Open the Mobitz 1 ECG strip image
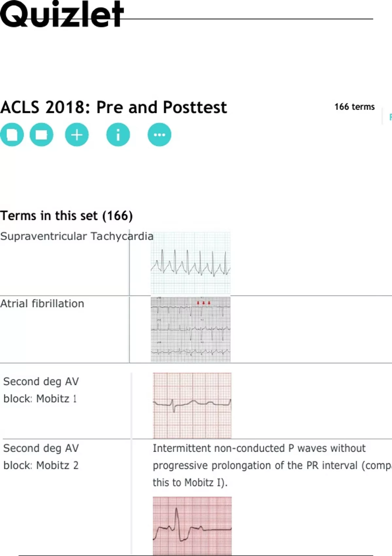Screen dimensions: 392x556 pos(192,406)
